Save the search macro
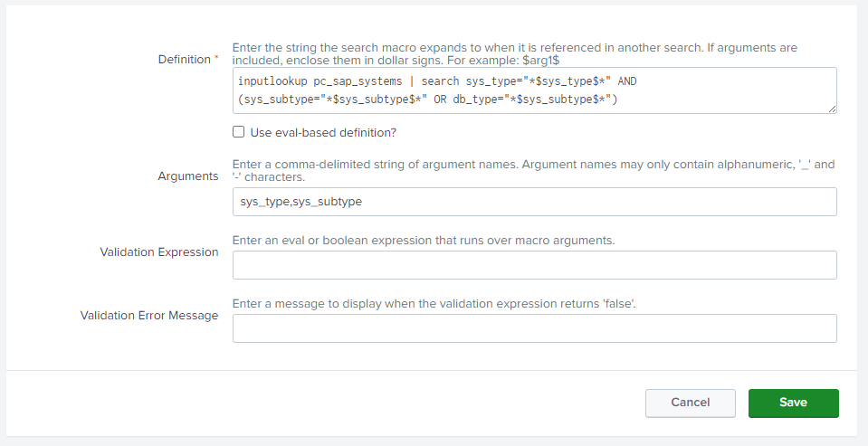Image resolution: width=868 pixels, height=446 pixels. click(793, 403)
